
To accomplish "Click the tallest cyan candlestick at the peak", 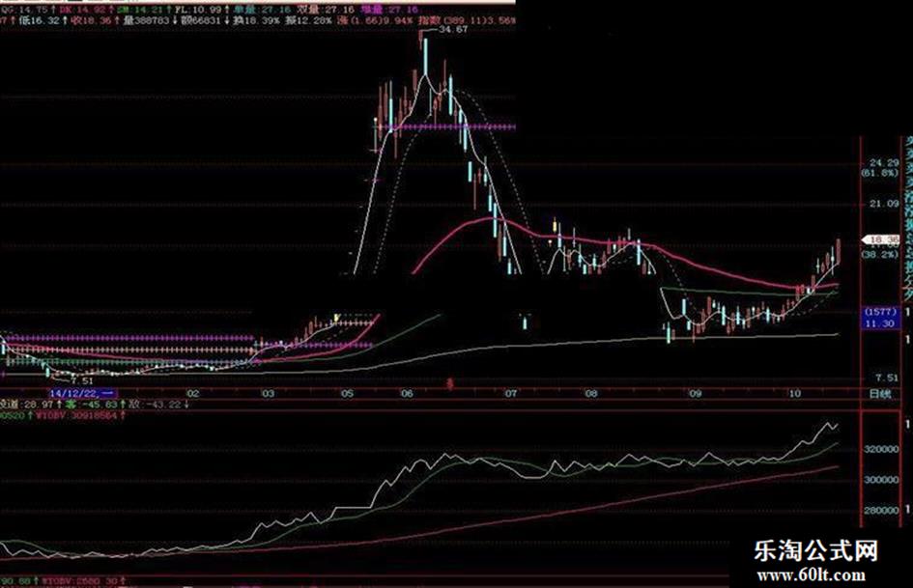I will [x=425, y=56].
